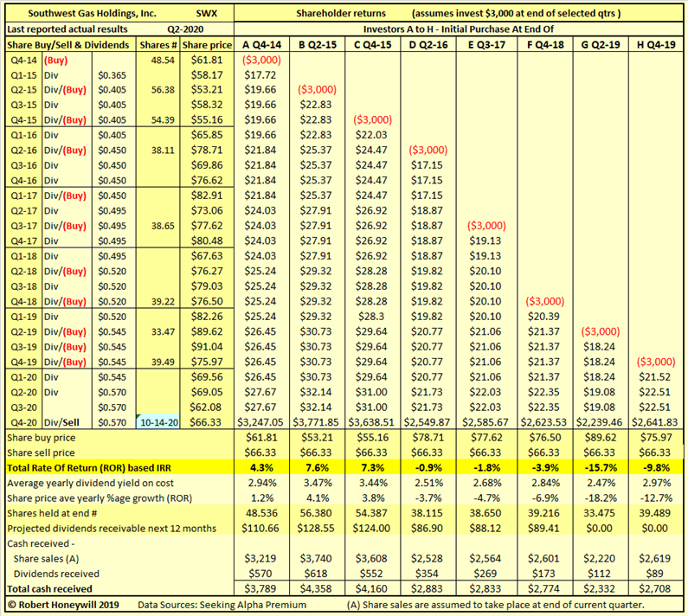Click the 'Total cash received' label
The width and height of the screenshot is (688, 616).
click(49, 589)
